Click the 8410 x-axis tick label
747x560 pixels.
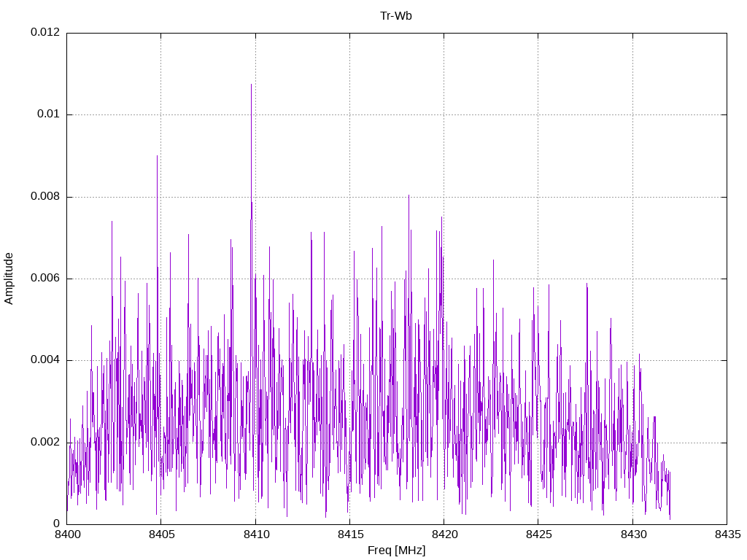click(x=256, y=534)
